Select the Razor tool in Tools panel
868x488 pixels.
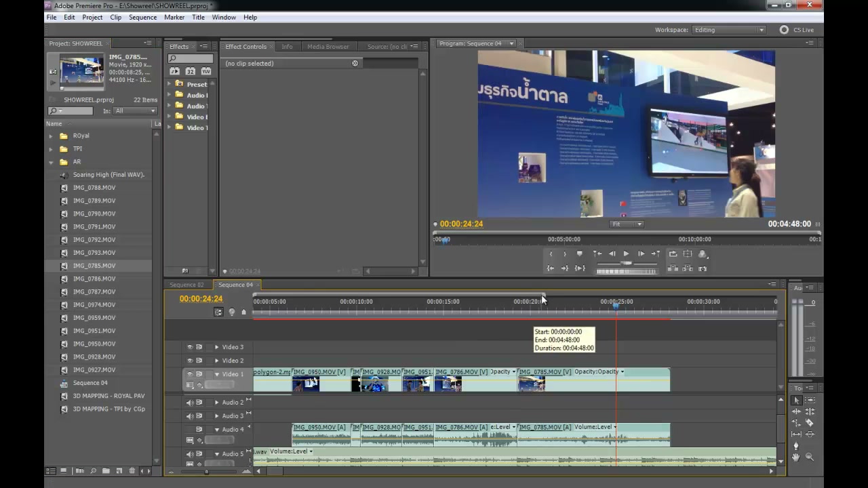[809, 423]
